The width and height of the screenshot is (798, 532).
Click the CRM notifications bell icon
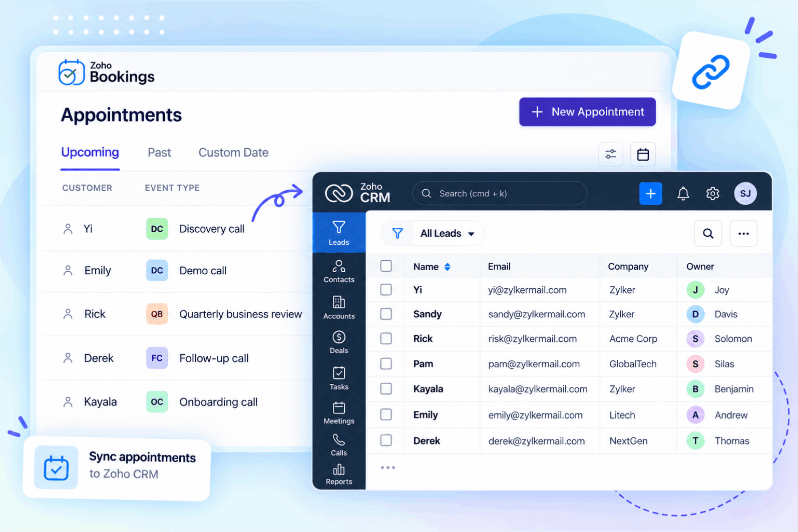pos(683,194)
